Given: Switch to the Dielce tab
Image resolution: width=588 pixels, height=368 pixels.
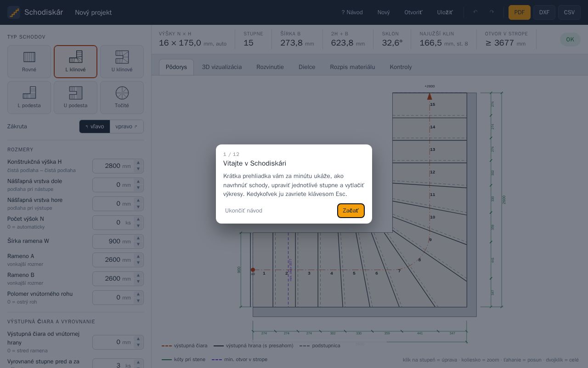Looking at the screenshot, I should (x=307, y=67).
